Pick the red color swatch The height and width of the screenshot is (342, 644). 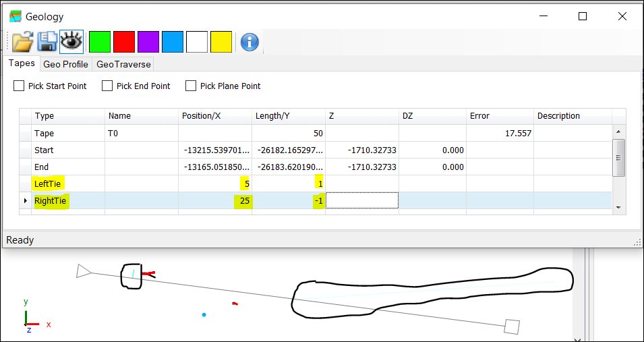[124, 42]
